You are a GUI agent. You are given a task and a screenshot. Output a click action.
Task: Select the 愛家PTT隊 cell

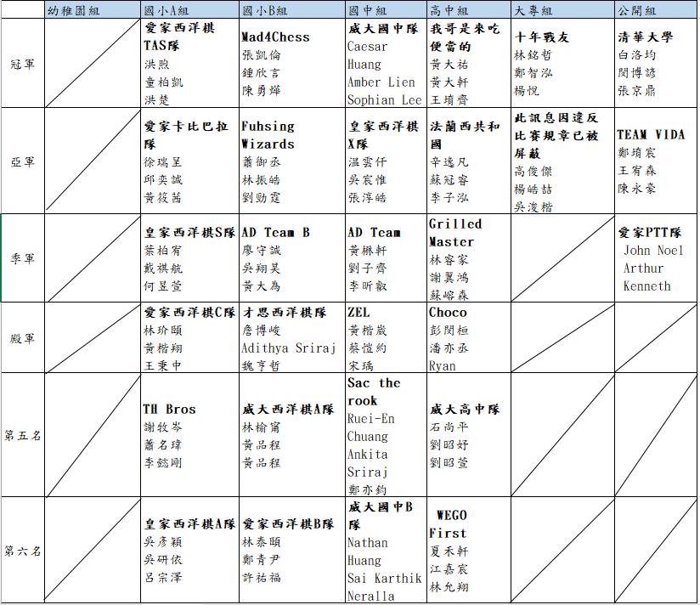click(x=656, y=258)
